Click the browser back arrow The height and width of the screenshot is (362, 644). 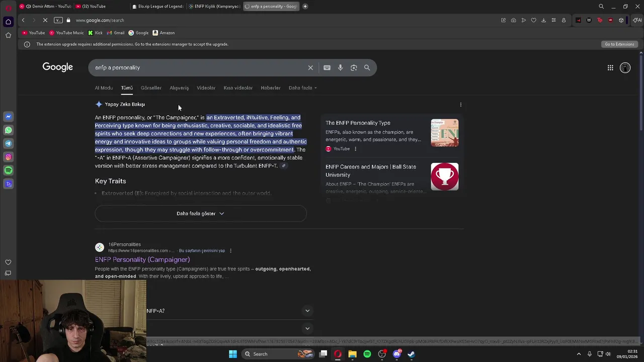23,20
